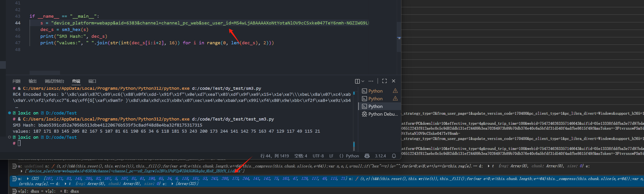Select the LF line ending indicator

pyautogui.click(x=331, y=156)
